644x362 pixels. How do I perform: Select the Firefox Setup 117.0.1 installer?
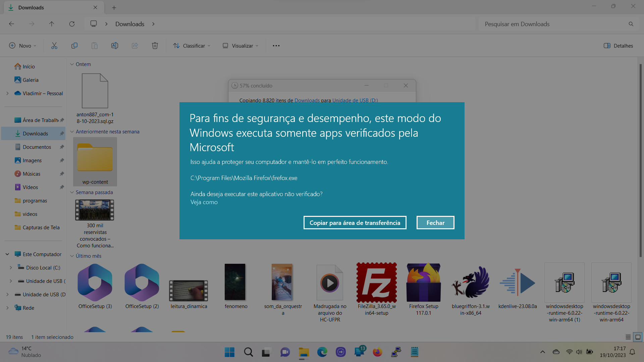424,290
